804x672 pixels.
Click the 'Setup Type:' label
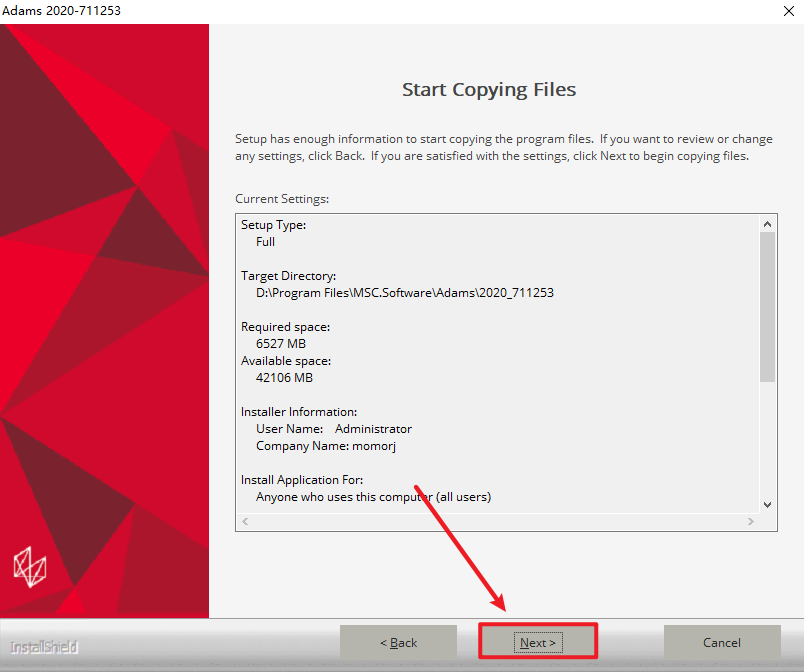tap(273, 225)
